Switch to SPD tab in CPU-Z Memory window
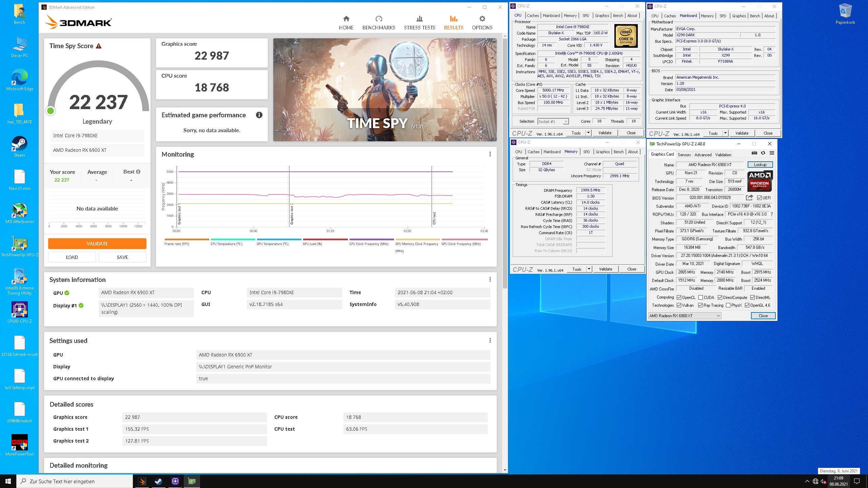The height and width of the screenshot is (488, 868). tap(586, 152)
